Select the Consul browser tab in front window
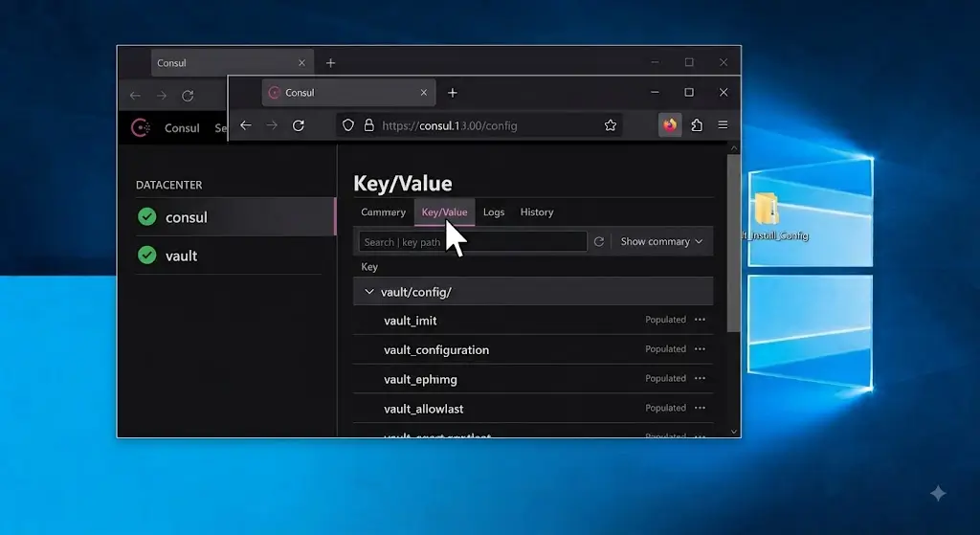980x535 pixels. (348, 93)
